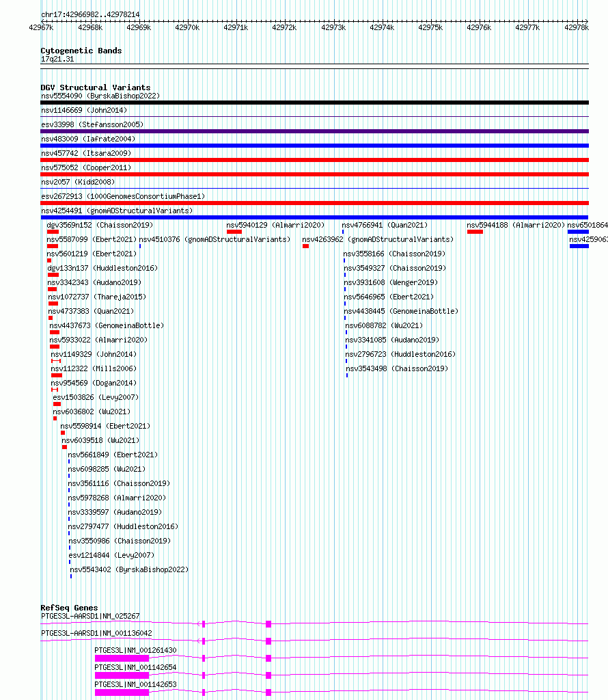Select variant nsv4510376 (gnomADStructuralVariants)

click(215, 239)
